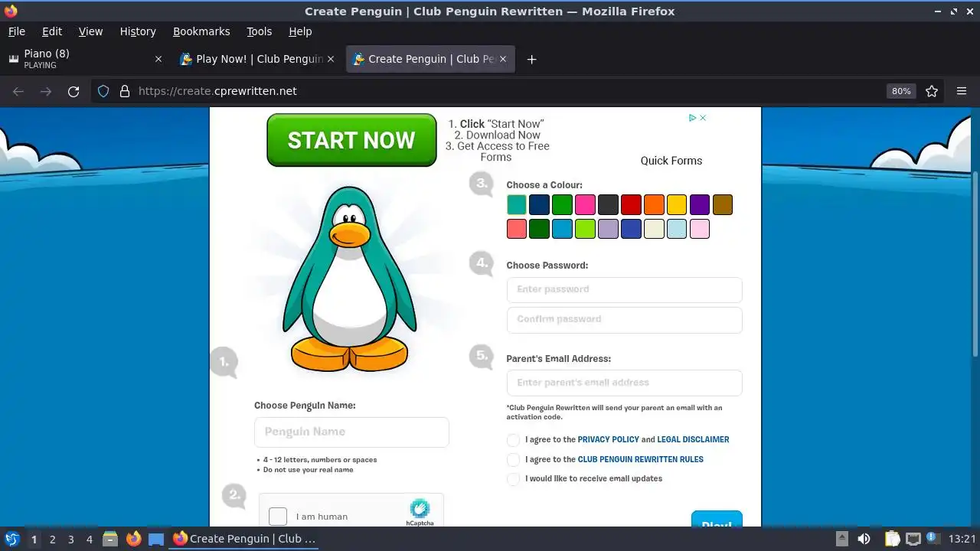Launch Firefox from the taskbar quick launcher
The image size is (980, 551).
click(x=133, y=539)
